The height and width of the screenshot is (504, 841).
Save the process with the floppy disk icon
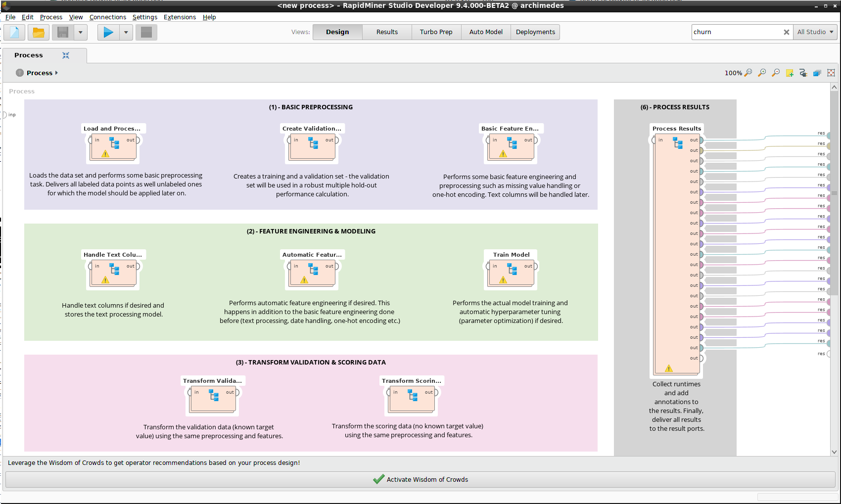[63, 32]
